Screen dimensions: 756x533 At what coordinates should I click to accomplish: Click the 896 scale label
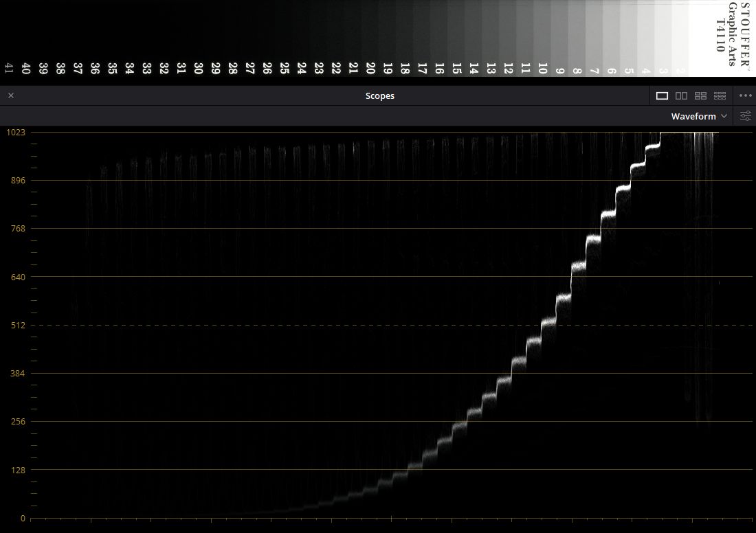pyautogui.click(x=18, y=180)
